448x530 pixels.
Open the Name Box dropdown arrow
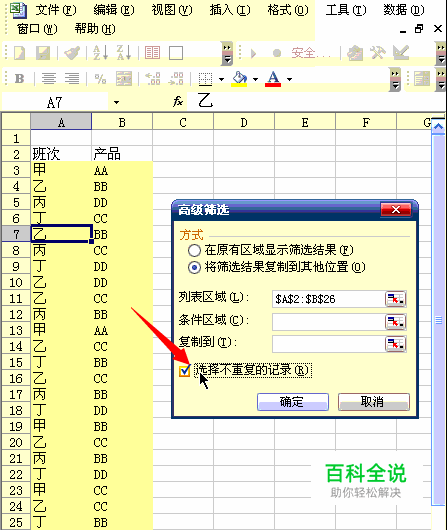(x=116, y=102)
